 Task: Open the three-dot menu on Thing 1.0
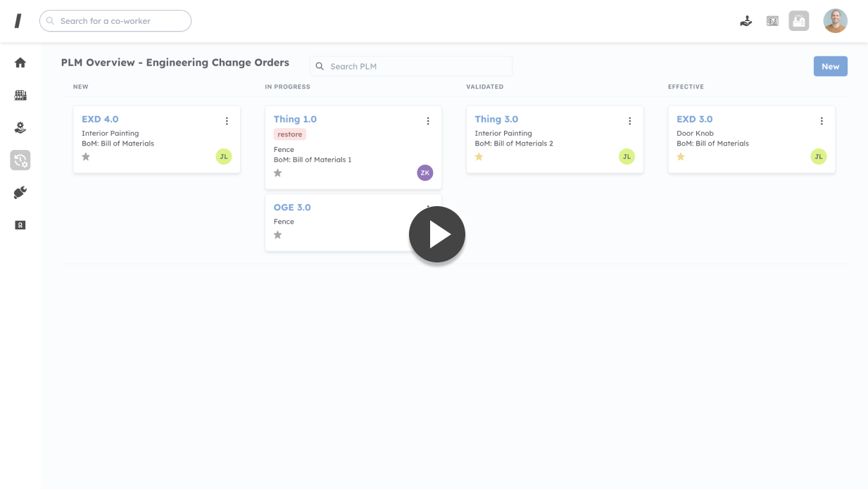[428, 121]
